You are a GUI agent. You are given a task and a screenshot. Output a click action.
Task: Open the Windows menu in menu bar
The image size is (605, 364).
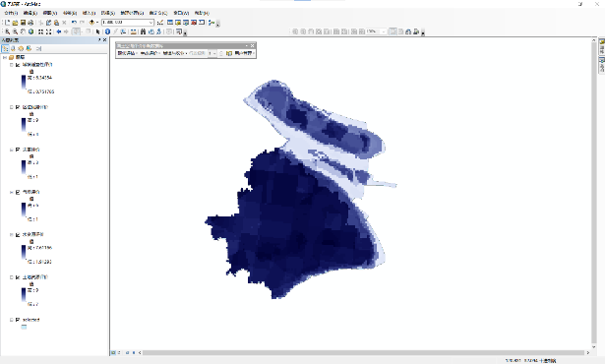(181, 13)
